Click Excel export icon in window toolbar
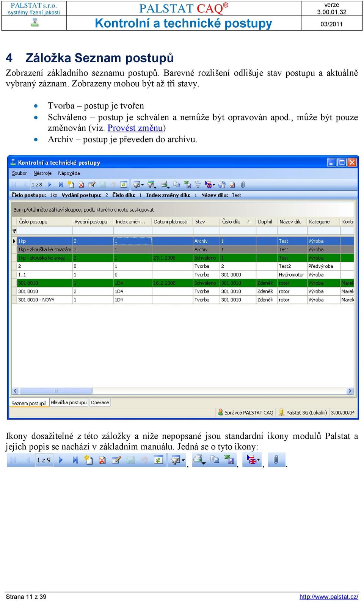This screenshot has height=603, width=364. pyautogui.click(x=188, y=185)
